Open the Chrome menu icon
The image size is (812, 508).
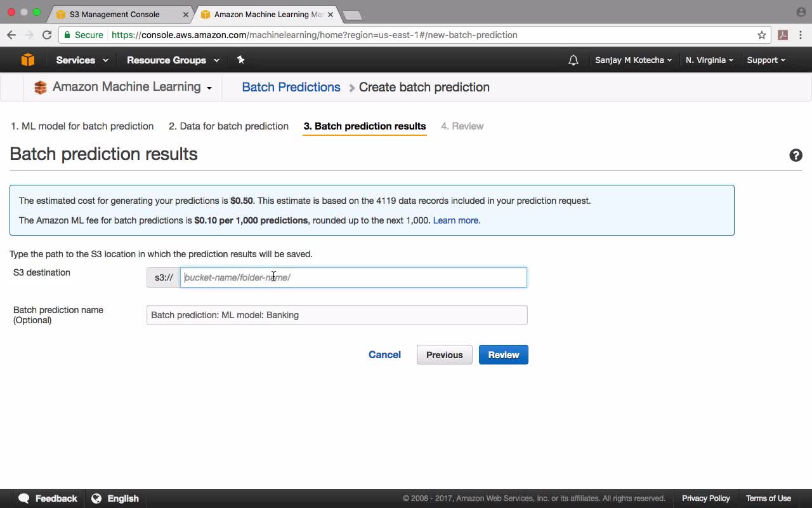[x=801, y=35]
